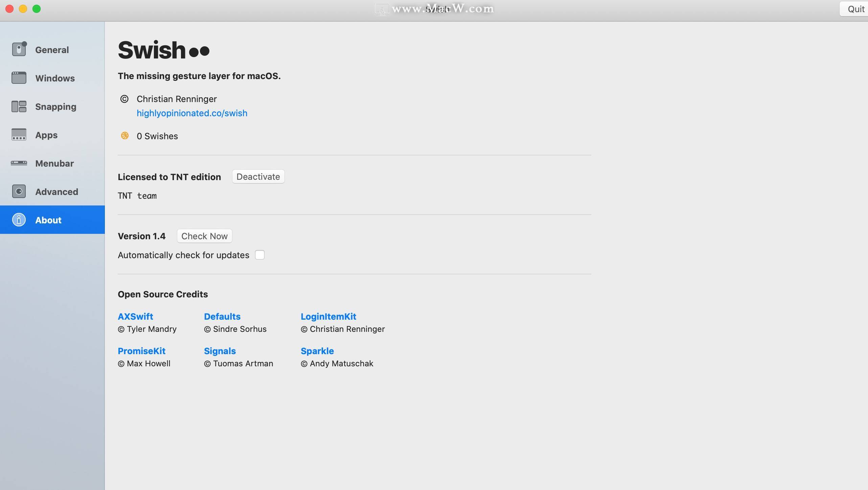Click 'Automatically check for updates' label
Image resolution: width=868 pixels, height=490 pixels.
click(183, 255)
